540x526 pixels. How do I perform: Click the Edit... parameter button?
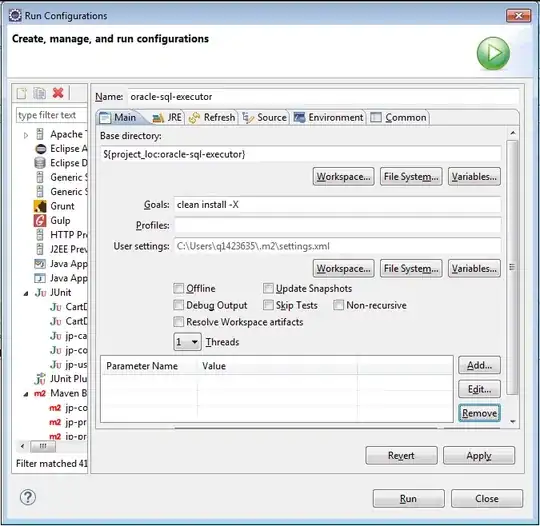[479, 389]
